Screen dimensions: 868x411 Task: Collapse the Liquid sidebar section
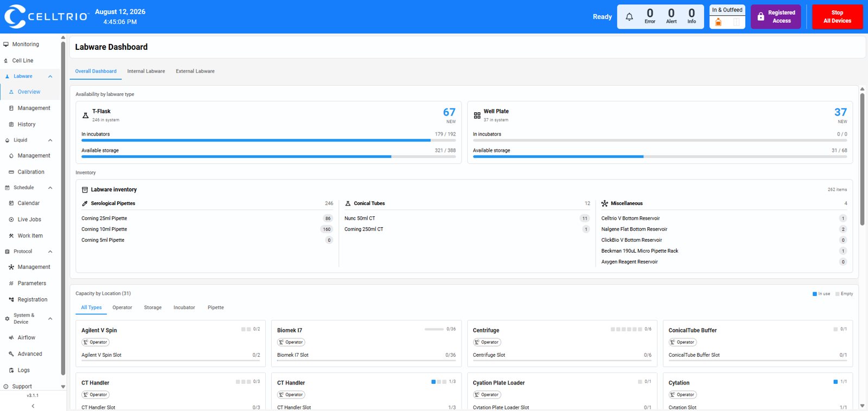[x=50, y=140]
